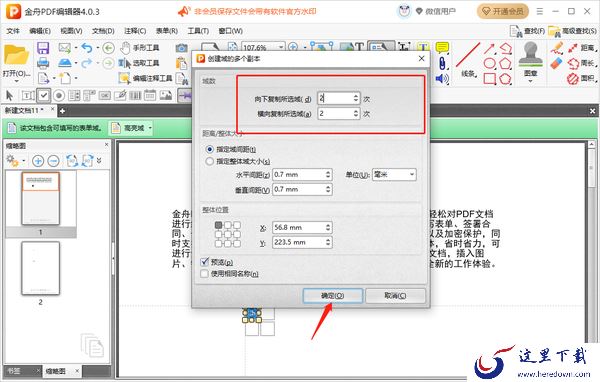This screenshot has height=382, width=600.
Task: Open the 表单(R) menu
Action: tap(166, 31)
